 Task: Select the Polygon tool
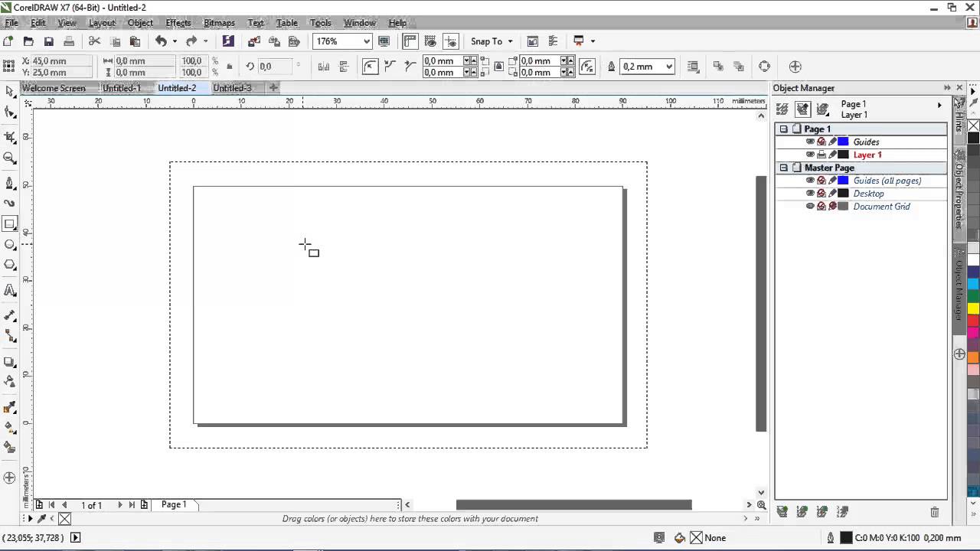tap(9, 265)
